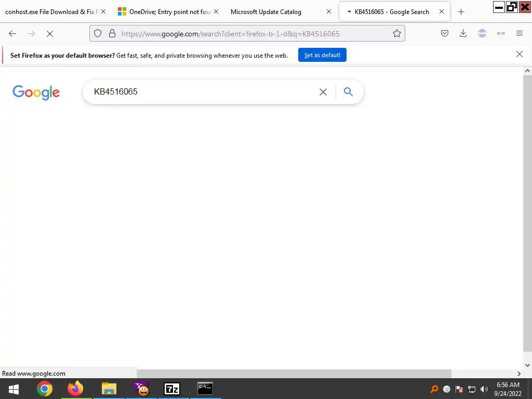Click the vertical scrollbar up arrow
Screen dimensions: 532x399
527,71
